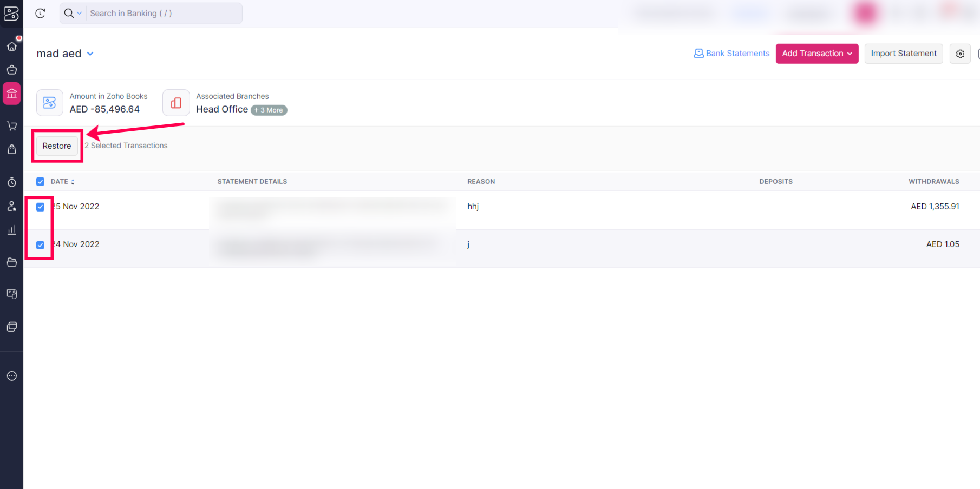Click the Associated Branches icon
This screenshot has height=489, width=980.
click(176, 103)
